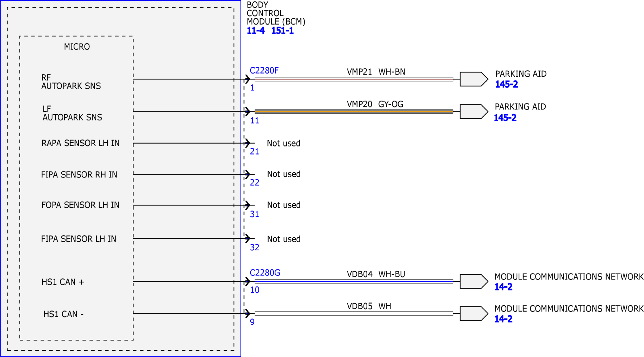Open 14-2 link for VDB05 network
The image size is (644, 357).
tap(503, 319)
